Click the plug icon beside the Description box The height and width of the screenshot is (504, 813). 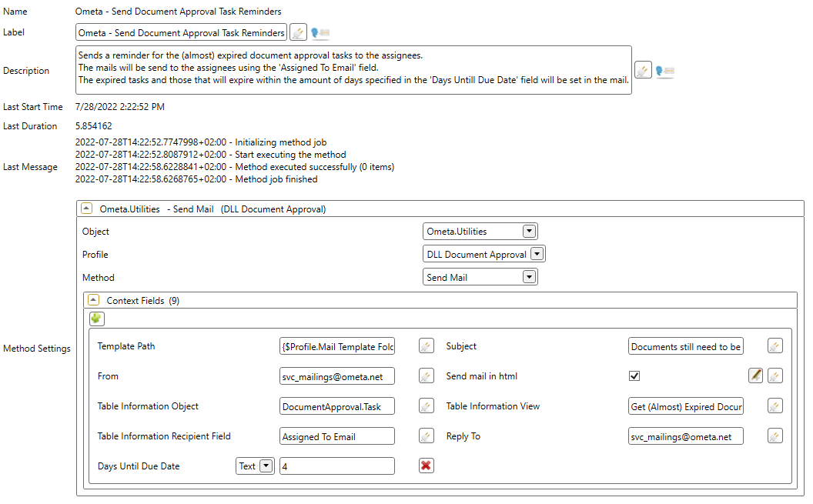point(644,70)
